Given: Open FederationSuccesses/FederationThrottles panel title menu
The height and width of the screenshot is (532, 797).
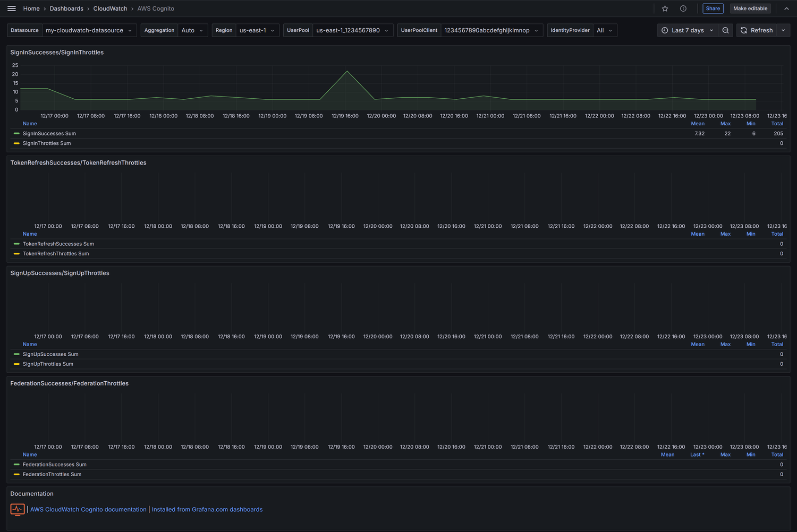Looking at the screenshot, I should 69,384.
